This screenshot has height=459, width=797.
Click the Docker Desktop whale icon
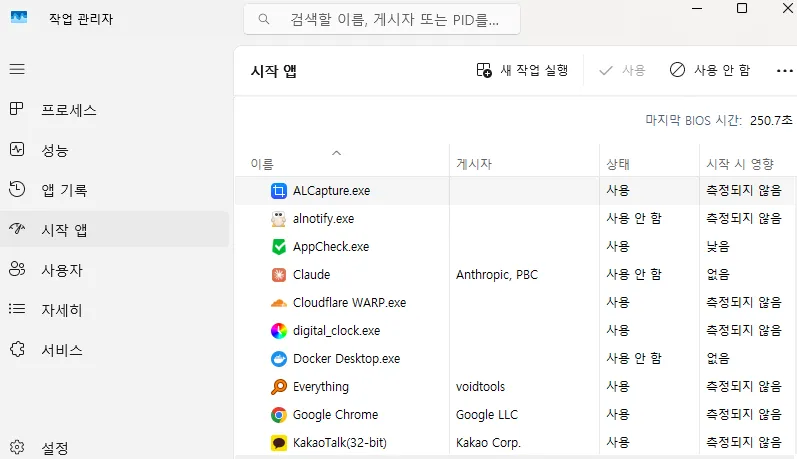(x=279, y=359)
